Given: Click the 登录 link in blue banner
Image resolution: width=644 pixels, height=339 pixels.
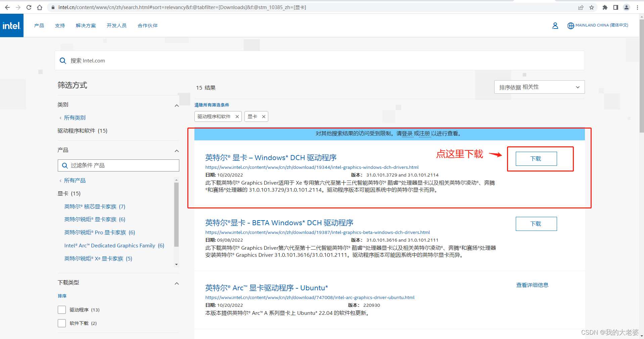Looking at the screenshot, I should click(407, 134).
